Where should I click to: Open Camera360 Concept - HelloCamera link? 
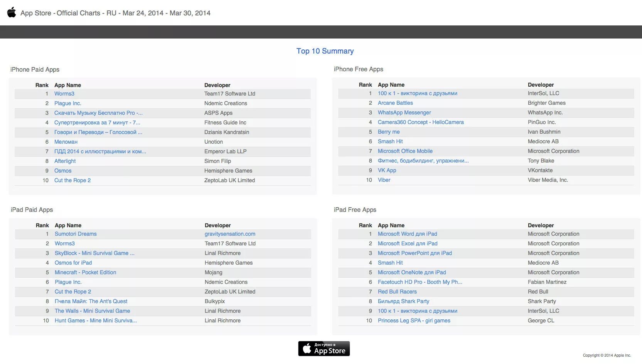click(421, 122)
